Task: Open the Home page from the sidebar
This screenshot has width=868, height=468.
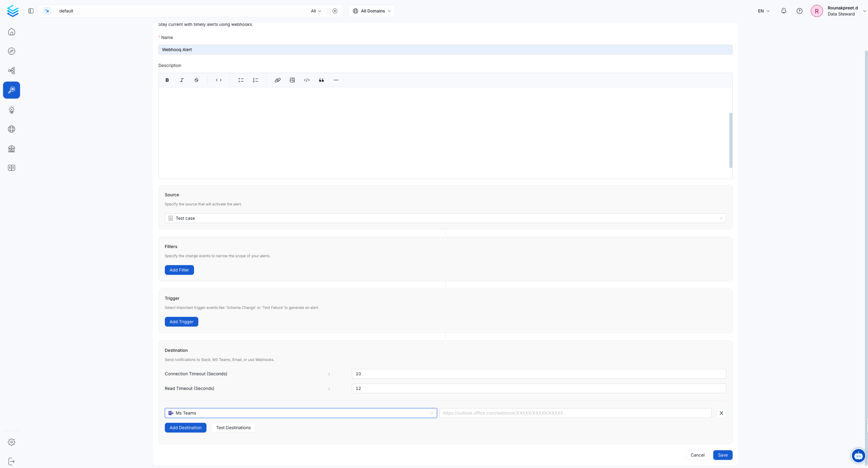Action: (12, 32)
